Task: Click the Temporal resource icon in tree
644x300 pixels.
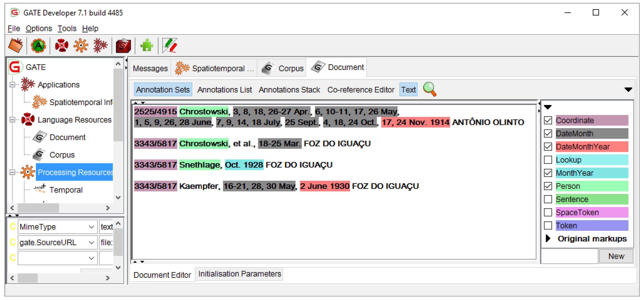Action: [x=39, y=189]
